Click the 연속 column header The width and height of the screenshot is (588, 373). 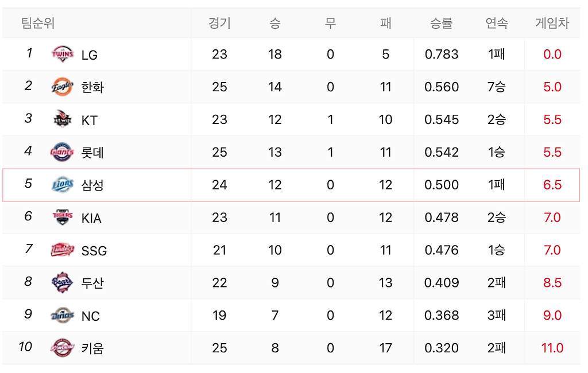pos(497,24)
